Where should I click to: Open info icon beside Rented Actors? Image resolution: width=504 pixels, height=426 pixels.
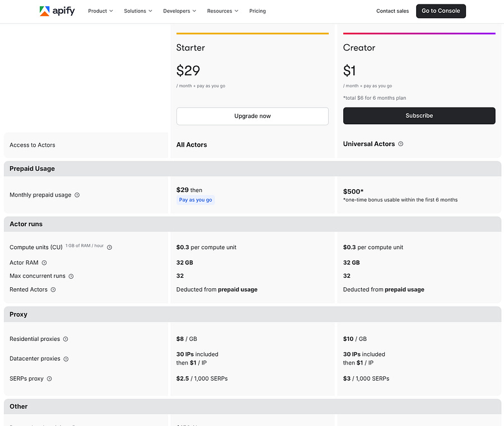point(53,290)
